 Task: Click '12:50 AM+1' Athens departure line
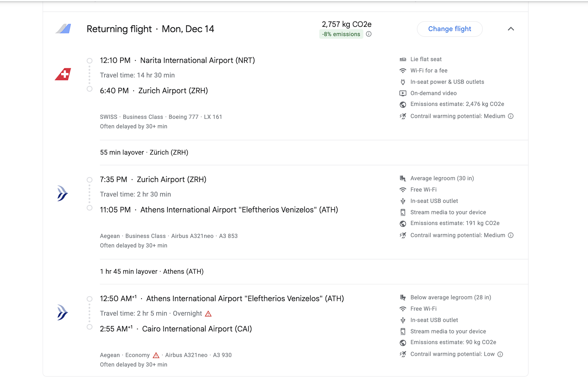[x=222, y=299]
